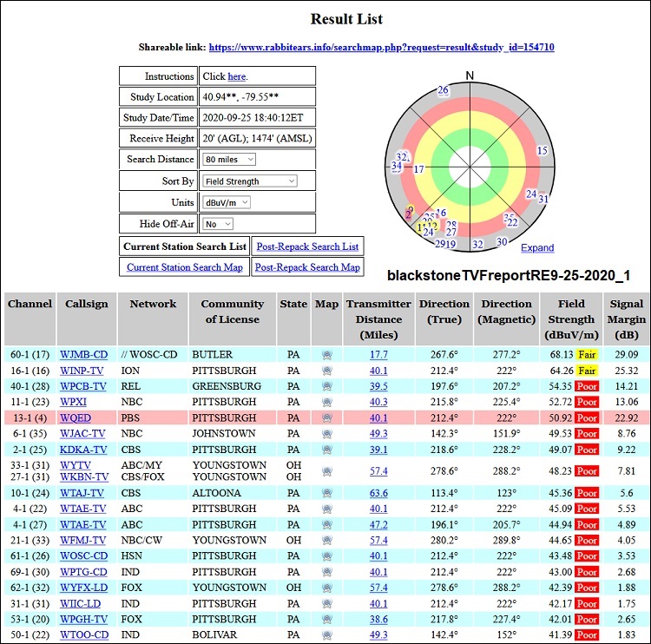
Task: Open map icon for WTOO-CD Bolivar
Action: click(326, 635)
